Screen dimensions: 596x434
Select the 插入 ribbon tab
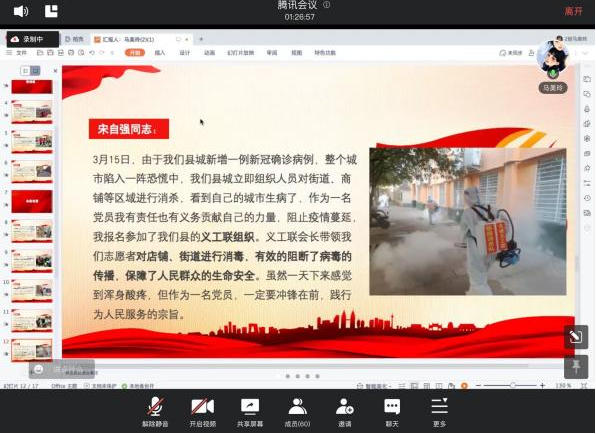coord(160,53)
